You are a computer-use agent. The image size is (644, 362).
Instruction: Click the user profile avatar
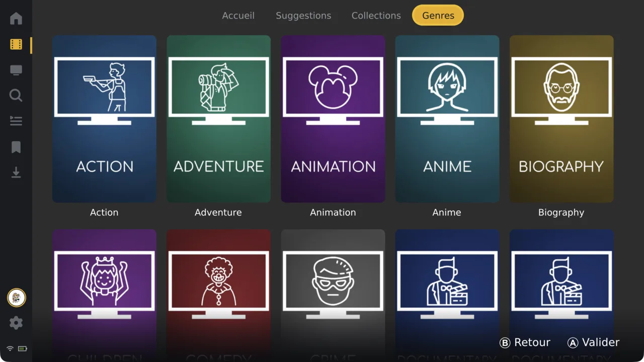(16, 298)
